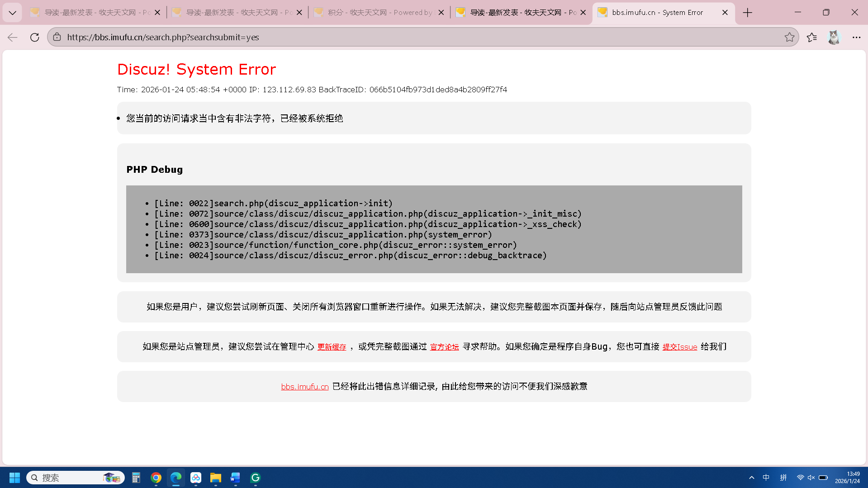Open the favorites list icon
This screenshot has width=868, height=488.
pyautogui.click(x=812, y=37)
